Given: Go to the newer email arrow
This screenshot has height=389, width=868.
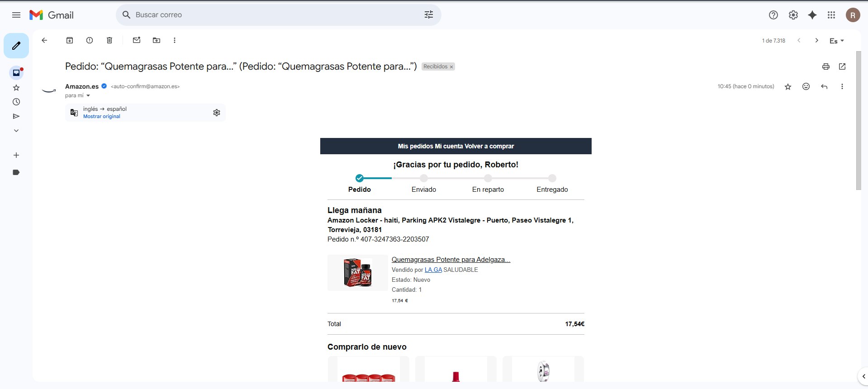Looking at the screenshot, I should point(799,40).
